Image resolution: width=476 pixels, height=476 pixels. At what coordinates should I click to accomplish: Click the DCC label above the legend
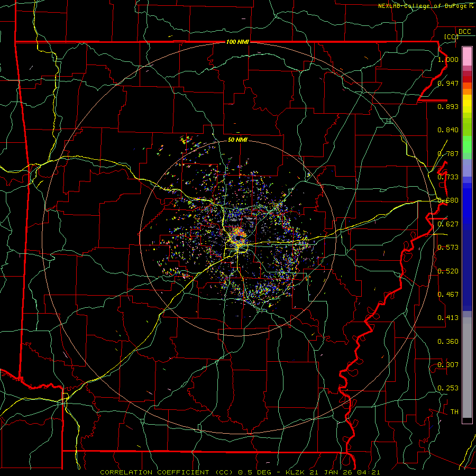464,32
